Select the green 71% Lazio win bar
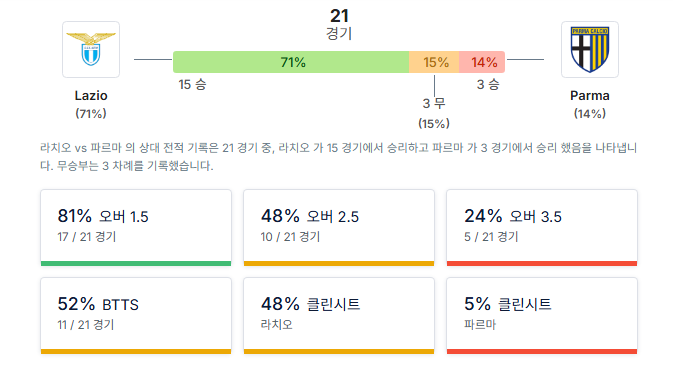 tap(291, 62)
